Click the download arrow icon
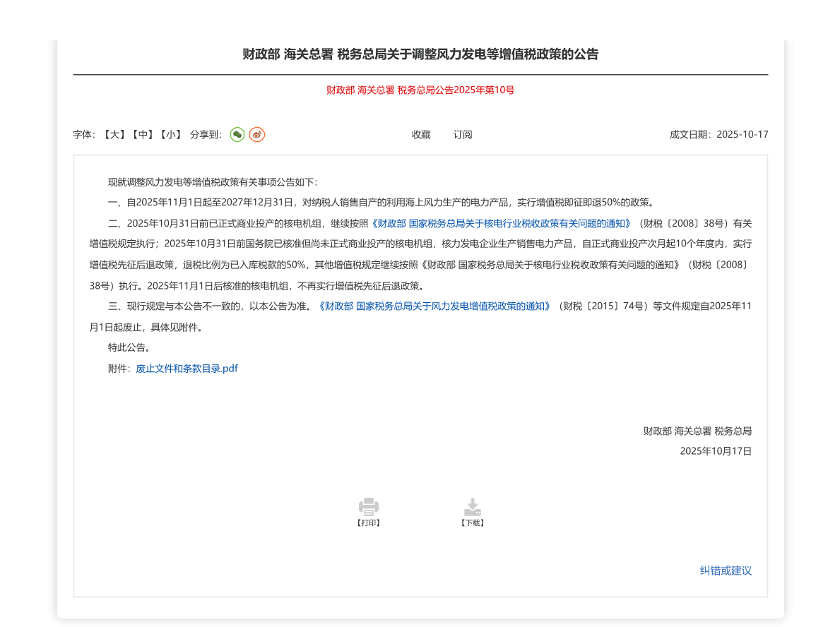 [472, 506]
